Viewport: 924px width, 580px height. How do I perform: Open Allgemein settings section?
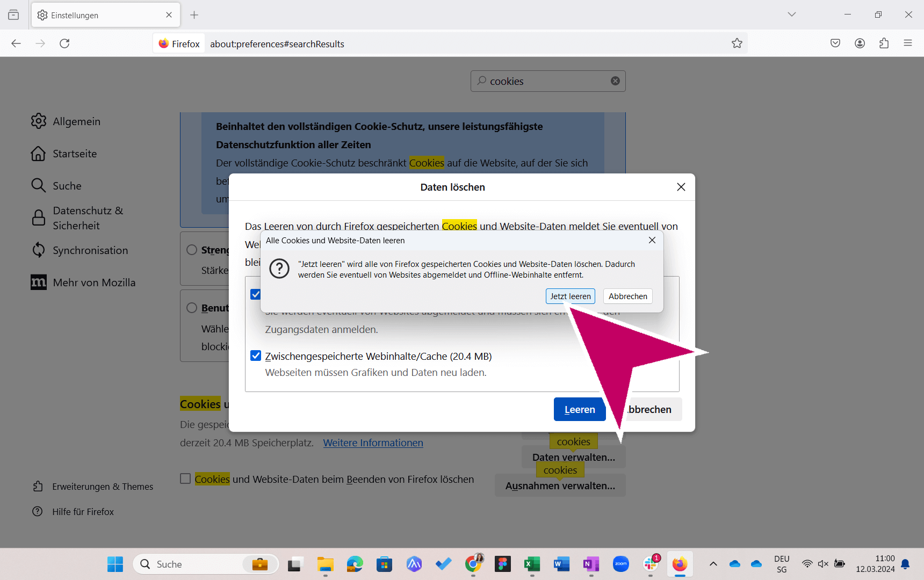click(x=66, y=121)
